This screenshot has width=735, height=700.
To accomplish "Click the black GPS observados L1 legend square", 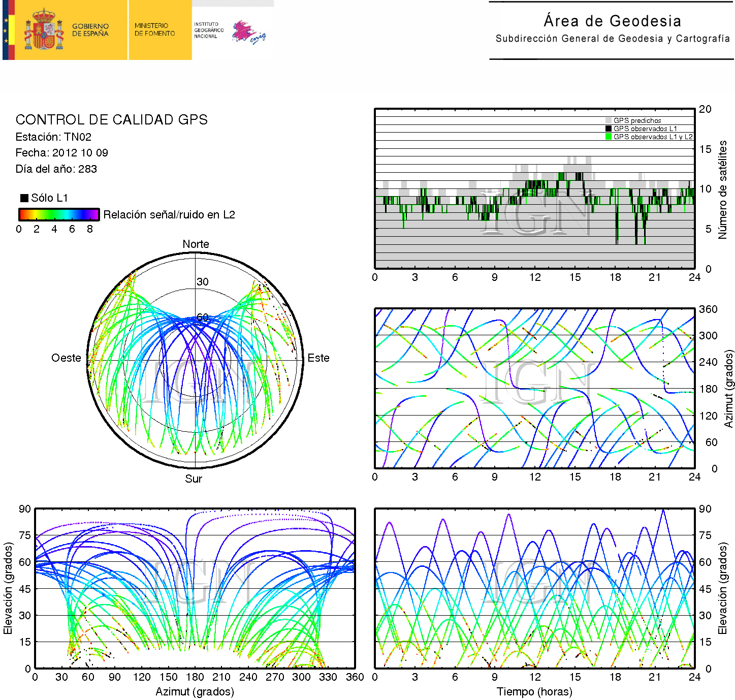I will pos(609,129).
